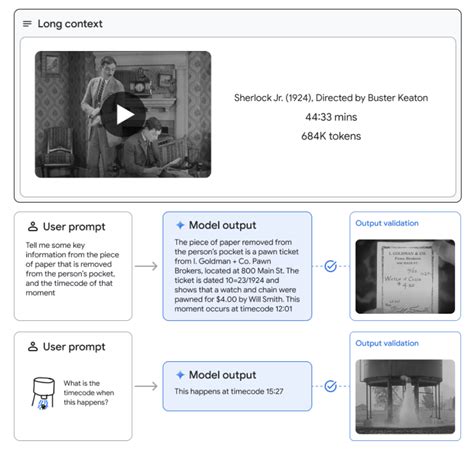The image size is (474, 449).
Task: Click the Sherlock Jr. (1924) title text
Action: tap(331, 98)
